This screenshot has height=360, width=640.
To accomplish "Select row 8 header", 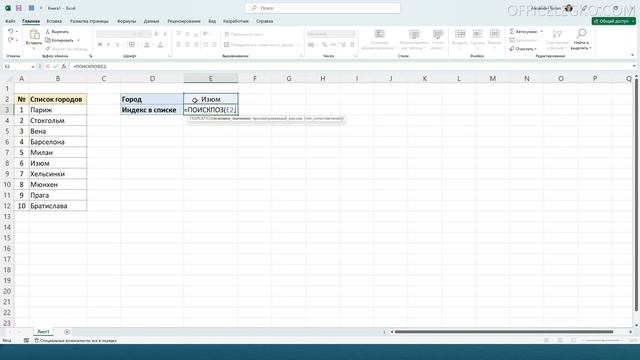I will click(7, 163).
